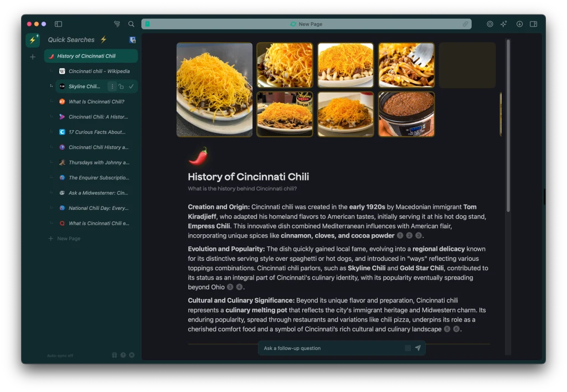Open the three-dot menu on Skyline Chili item
The image size is (567, 392).
coord(112,86)
